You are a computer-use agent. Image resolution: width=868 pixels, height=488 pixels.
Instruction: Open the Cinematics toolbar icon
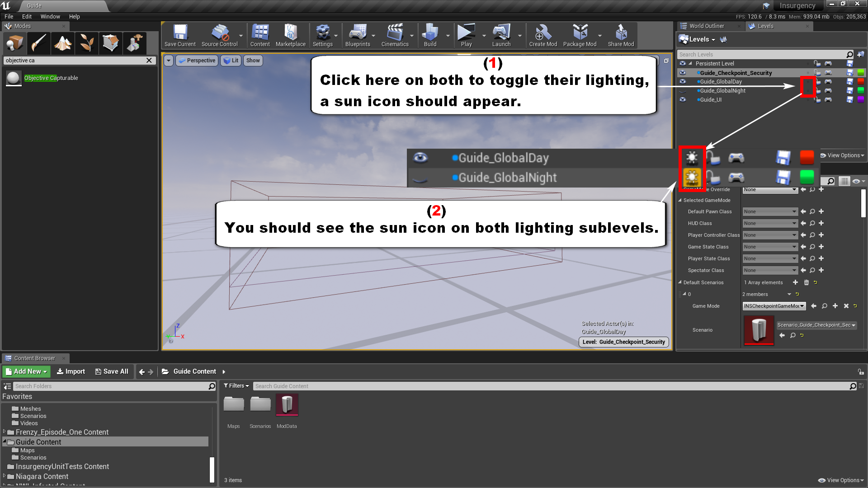click(x=395, y=36)
